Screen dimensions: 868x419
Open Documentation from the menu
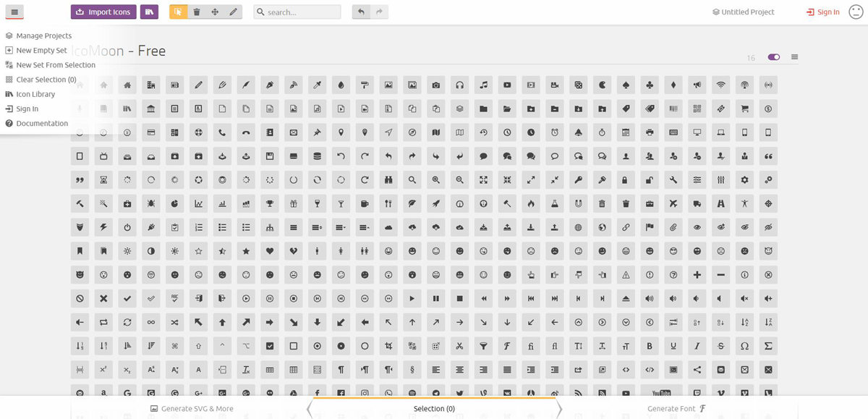click(x=36, y=123)
